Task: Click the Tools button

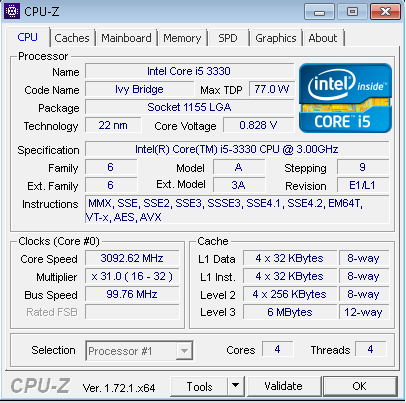Action: [x=199, y=386]
